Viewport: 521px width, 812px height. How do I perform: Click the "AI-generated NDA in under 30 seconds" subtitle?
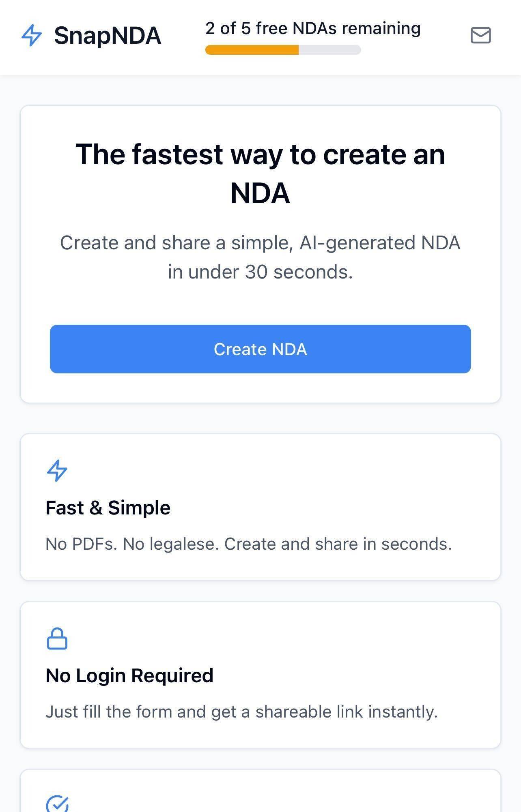[x=260, y=257]
